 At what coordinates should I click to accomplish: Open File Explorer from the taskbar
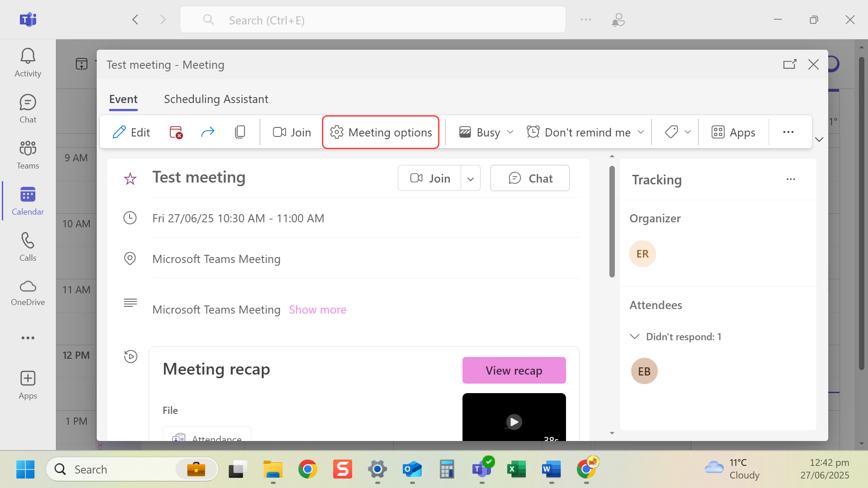click(273, 469)
